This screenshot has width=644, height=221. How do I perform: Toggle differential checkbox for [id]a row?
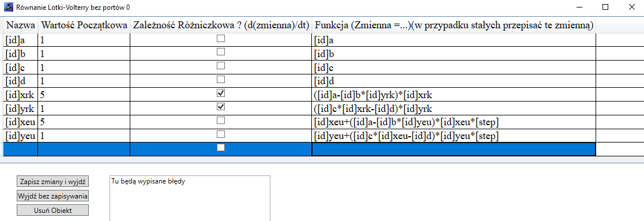[221, 39]
